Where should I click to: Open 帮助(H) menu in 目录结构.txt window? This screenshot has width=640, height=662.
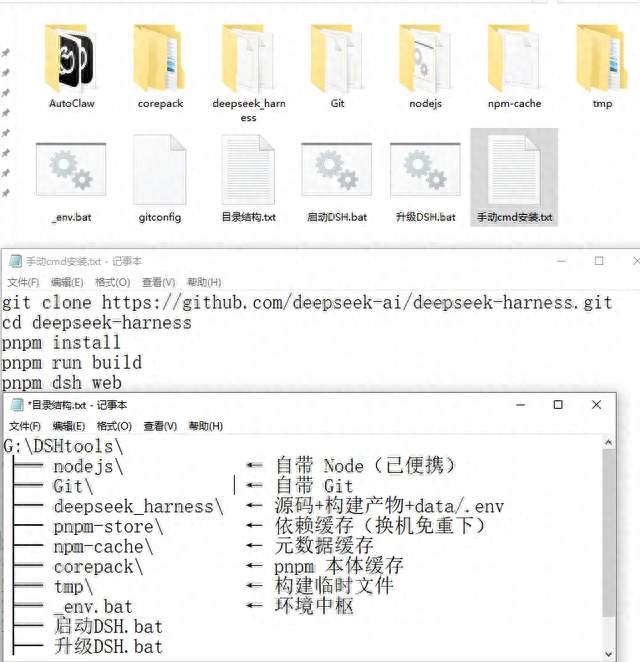click(206, 426)
